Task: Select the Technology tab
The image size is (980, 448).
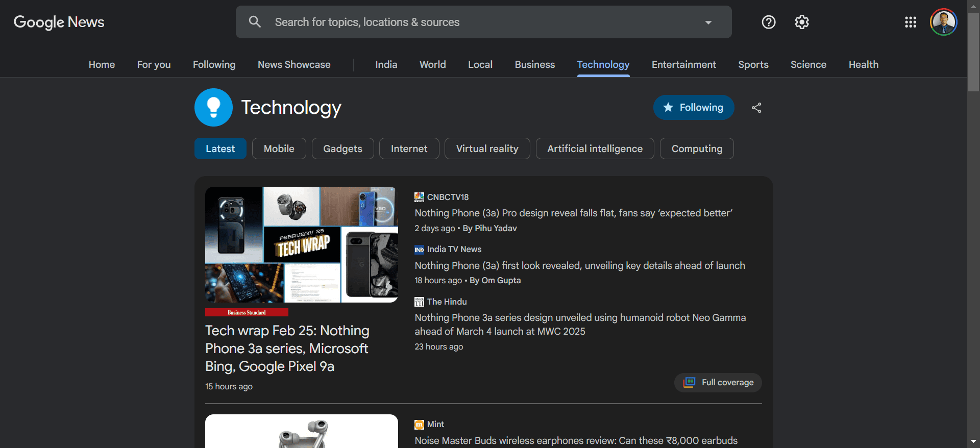Action: point(603,64)
